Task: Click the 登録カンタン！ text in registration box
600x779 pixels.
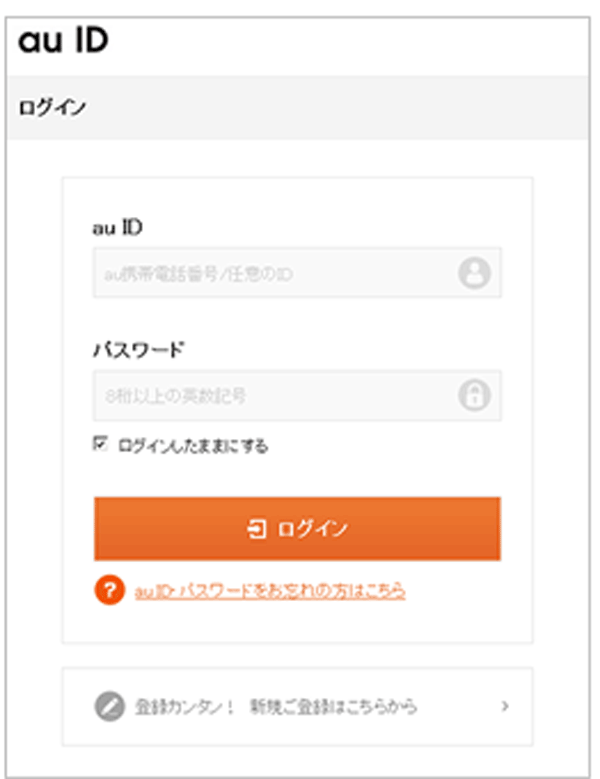Action: coord(184,706)
